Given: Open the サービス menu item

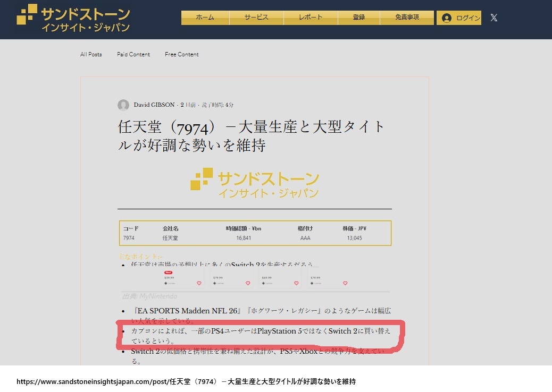Looking at the screenshot, I should tap(256, 18).
